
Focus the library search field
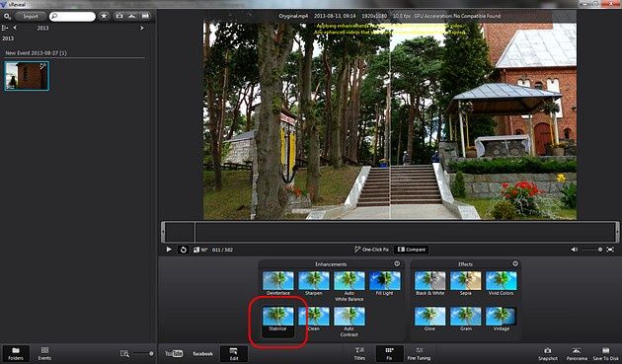point(72,16)
